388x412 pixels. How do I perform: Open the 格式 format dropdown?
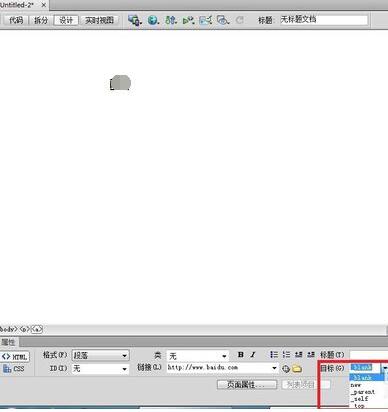101,356
